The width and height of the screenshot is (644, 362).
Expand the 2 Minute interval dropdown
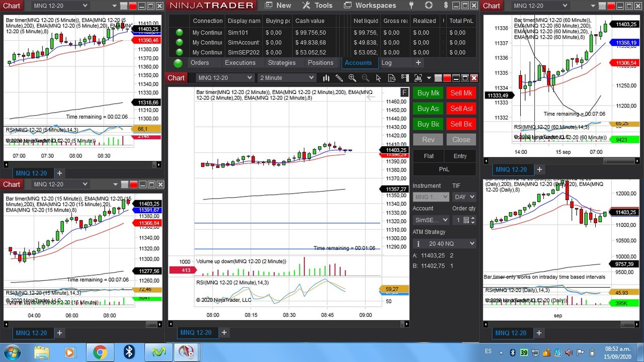[286, 78]
